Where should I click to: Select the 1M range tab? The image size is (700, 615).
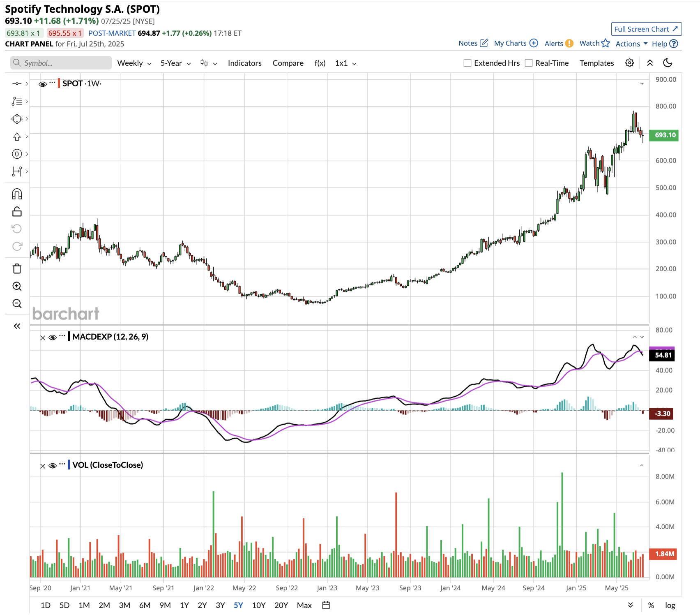click(84, 605)
